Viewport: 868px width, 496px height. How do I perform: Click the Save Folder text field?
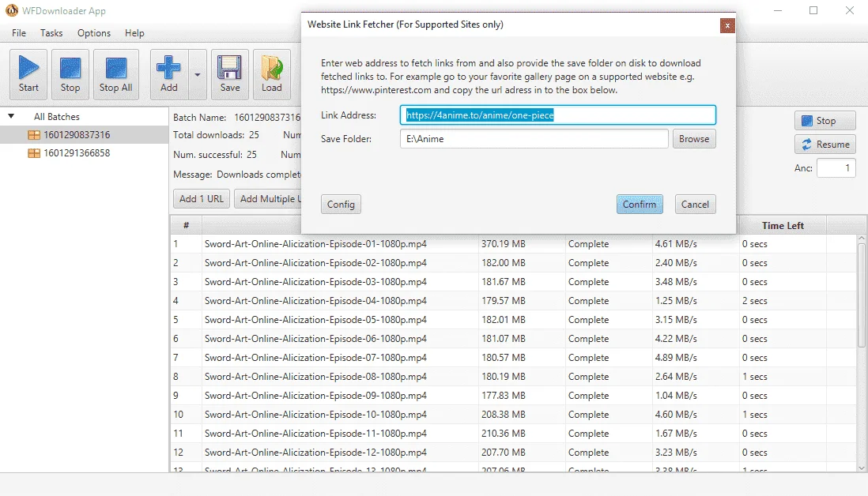click(534, 139)
